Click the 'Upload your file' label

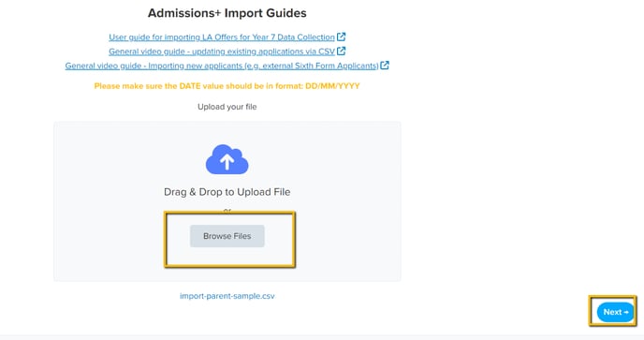tap(227, 107)
